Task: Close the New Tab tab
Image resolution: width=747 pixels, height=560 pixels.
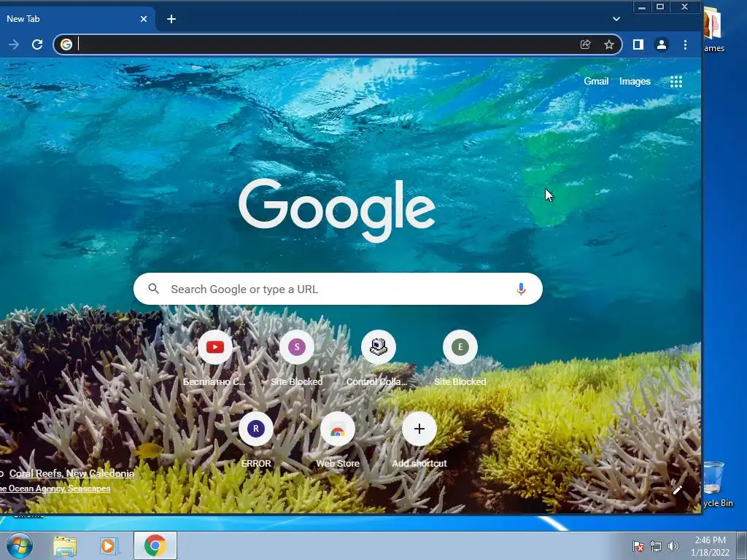Action: coord(144,19)
